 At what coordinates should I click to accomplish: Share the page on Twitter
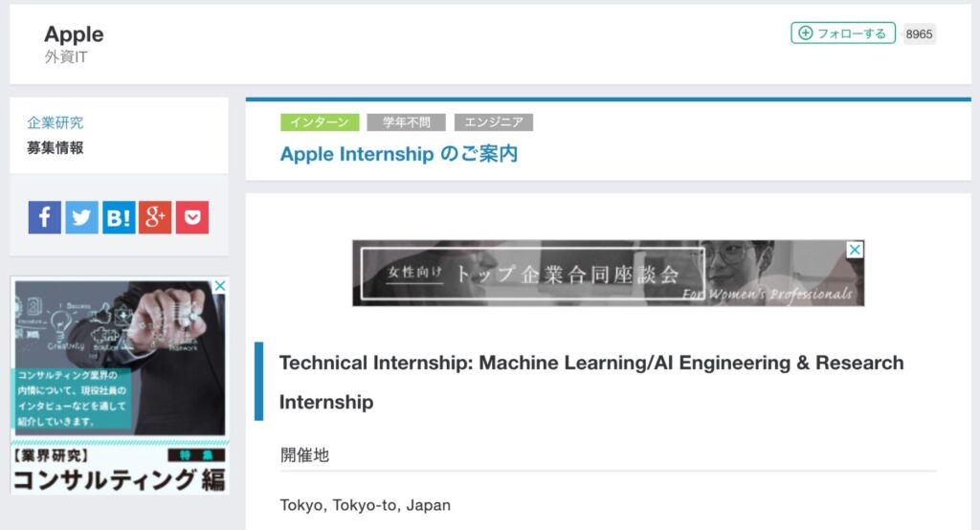[x=81, y=217]
